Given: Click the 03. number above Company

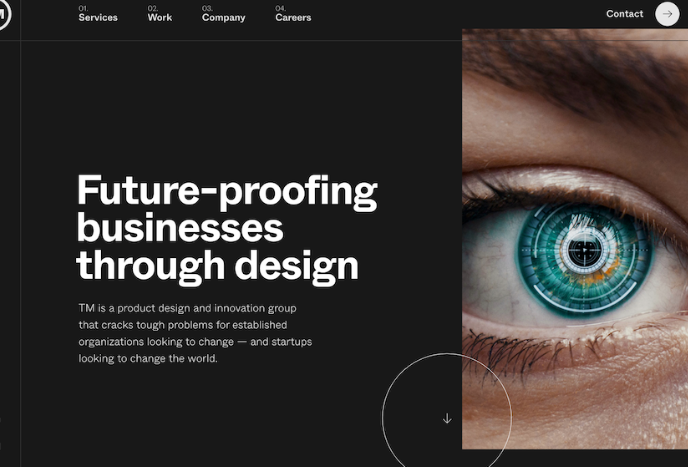Looking at the screenshot, I should [207, 8].
